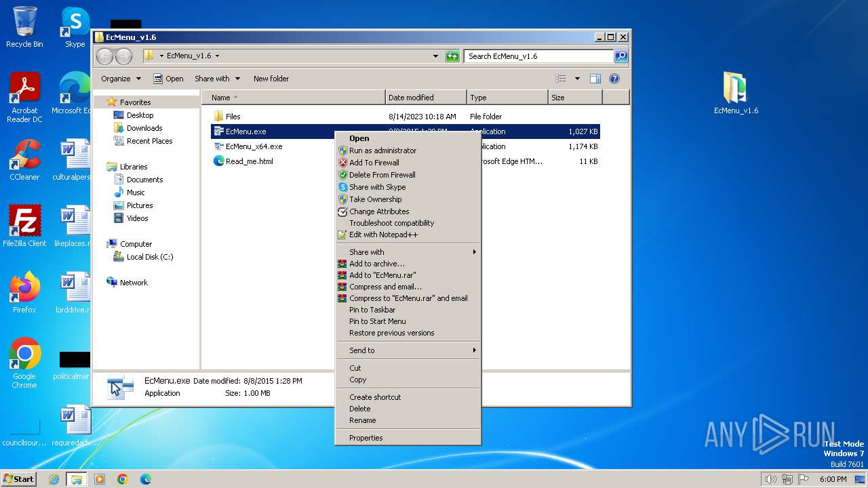868x488 pixels.
Task: Select Add to archive... entry
Action: [x=408, y=264]
